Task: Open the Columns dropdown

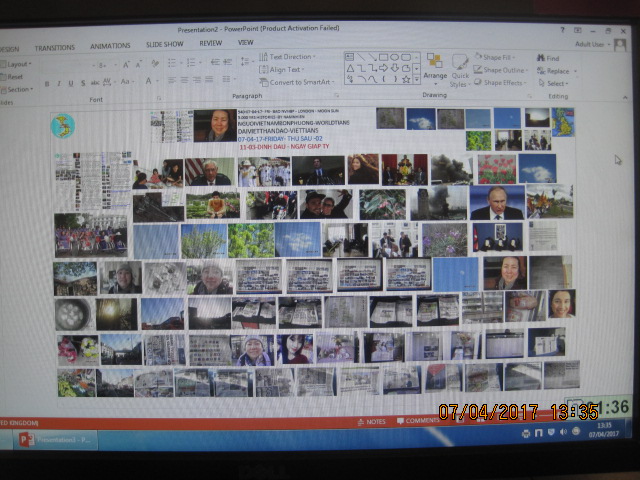Action: [229, 78]
